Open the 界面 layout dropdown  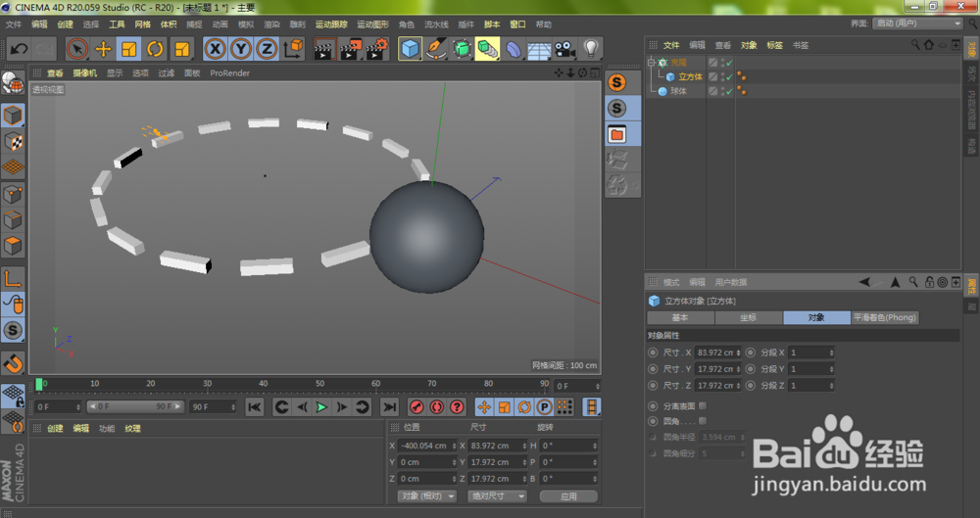tap(917, 24)
